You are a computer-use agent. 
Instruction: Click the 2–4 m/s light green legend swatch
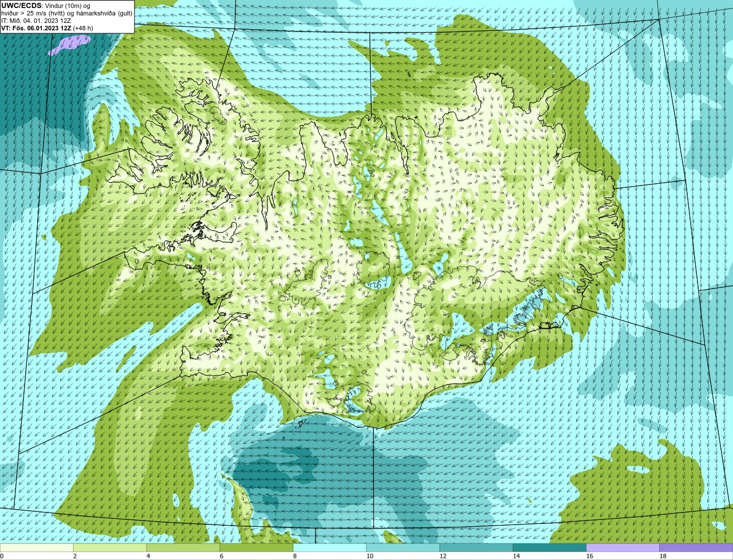coord(110,547)
